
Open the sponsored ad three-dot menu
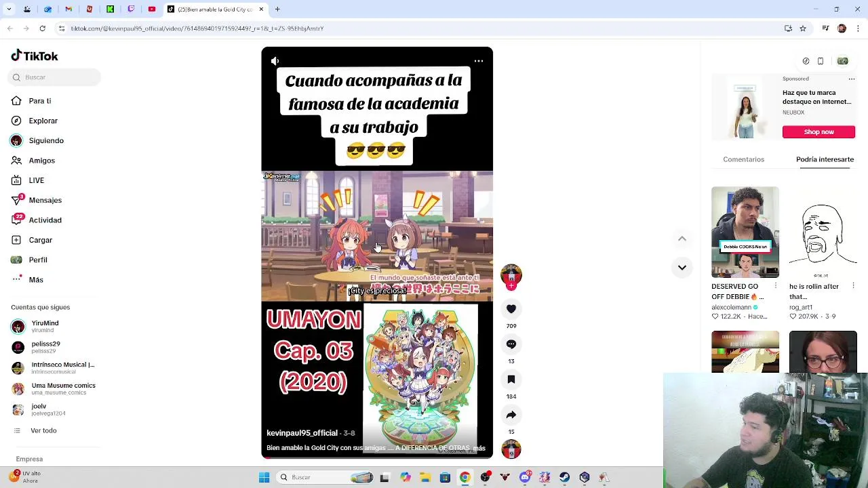point(852,79)
